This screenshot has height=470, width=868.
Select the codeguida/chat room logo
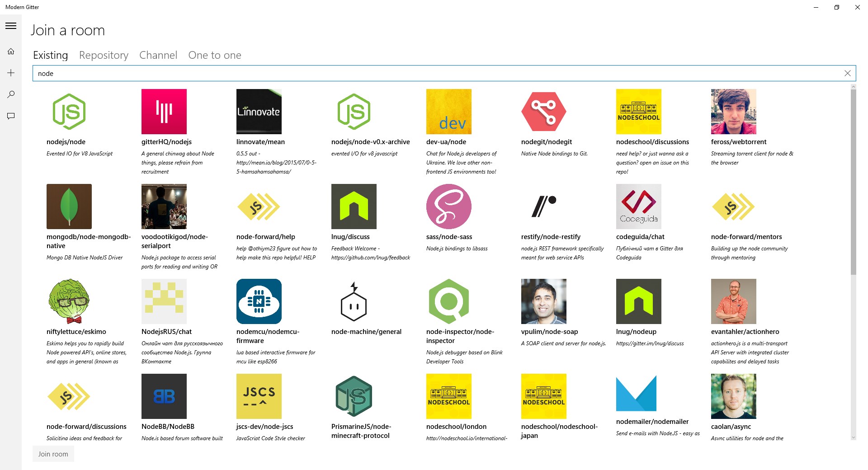(x=639, y=207)
